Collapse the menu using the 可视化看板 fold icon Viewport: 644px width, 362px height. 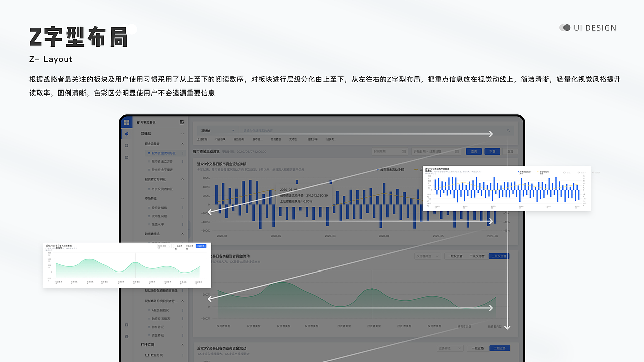[182, 122]
